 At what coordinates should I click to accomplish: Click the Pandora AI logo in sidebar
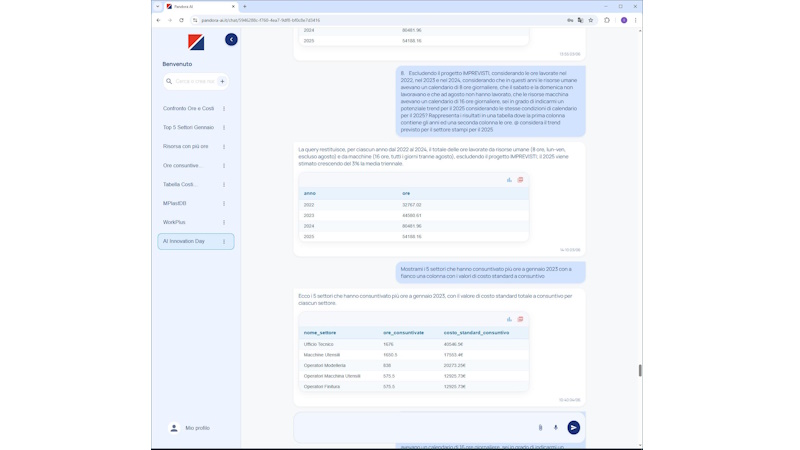[196, 42]
